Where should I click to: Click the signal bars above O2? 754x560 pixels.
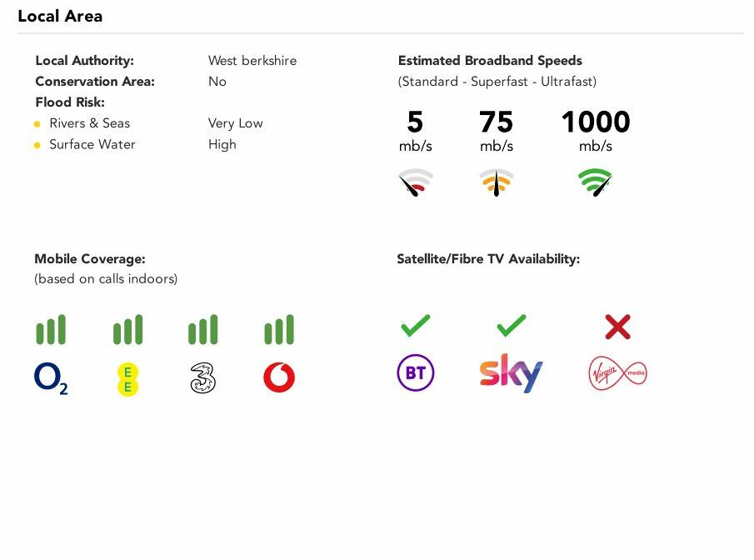51,330
